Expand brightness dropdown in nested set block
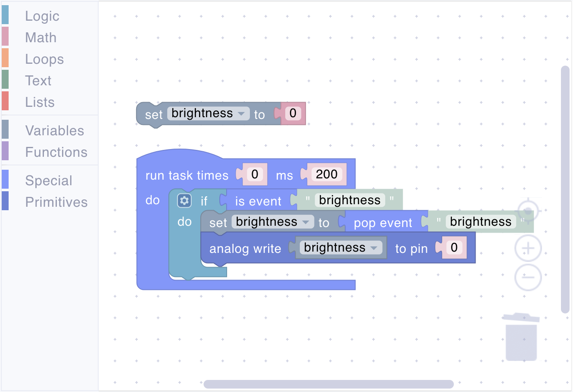Image resolution: width=573 pixels, height=392 pixels. click(273, 222)
